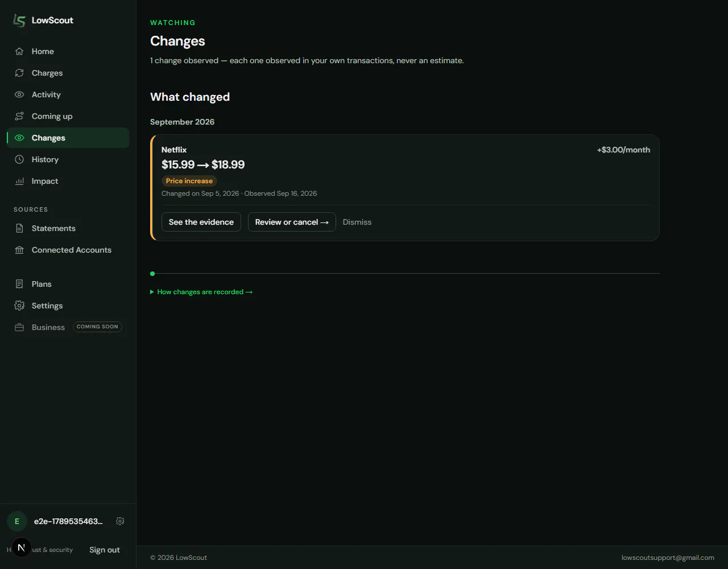The width and height of the screenshot is (728, 569).
Task: Open the Settings label in sidebar
Action: point(47,306)
